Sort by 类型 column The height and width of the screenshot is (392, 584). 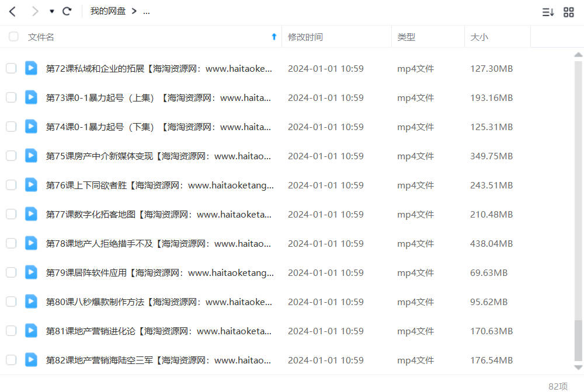tap(406, 37)
